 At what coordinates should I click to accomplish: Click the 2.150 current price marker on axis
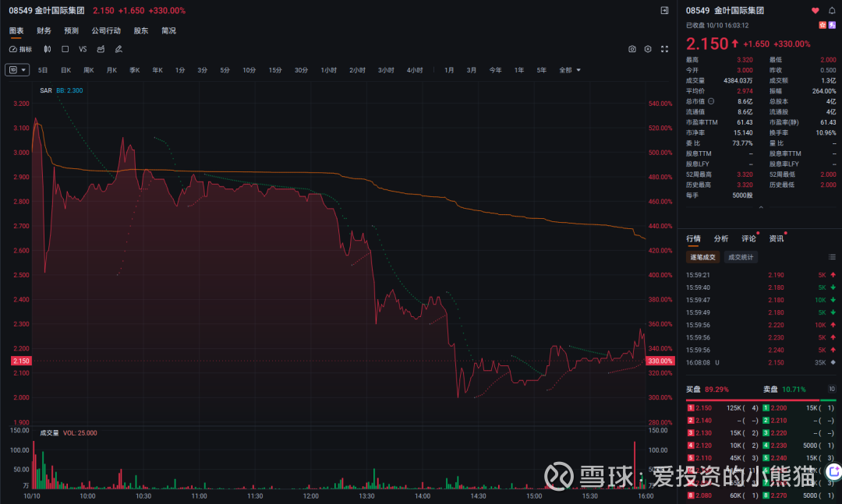coord(21,361)
